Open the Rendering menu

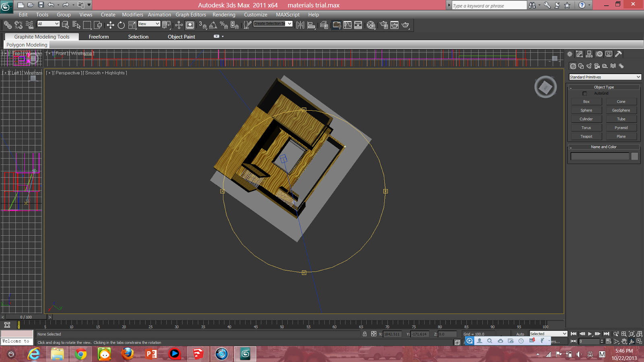pyautogui.click(x=224, y=14)
